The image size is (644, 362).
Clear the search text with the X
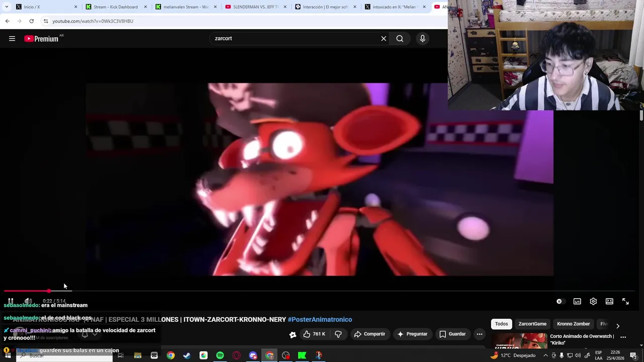click(x=383, y=39)
